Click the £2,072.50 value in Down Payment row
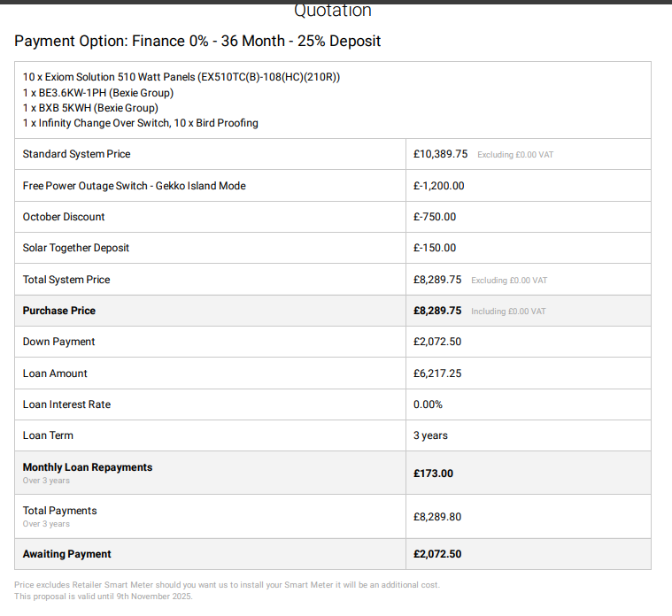Image resolution: width=672 pixels, height=616 pixels. (437, 342)
